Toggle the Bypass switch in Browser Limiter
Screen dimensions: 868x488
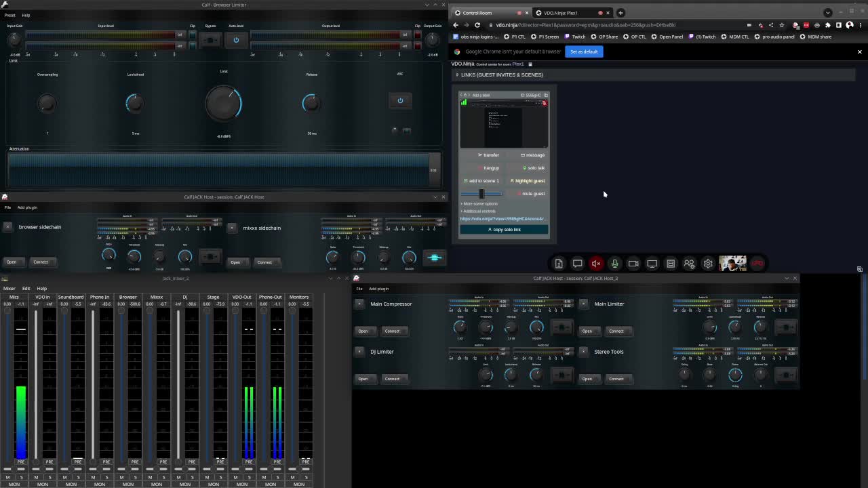click(x=210, y=40)
